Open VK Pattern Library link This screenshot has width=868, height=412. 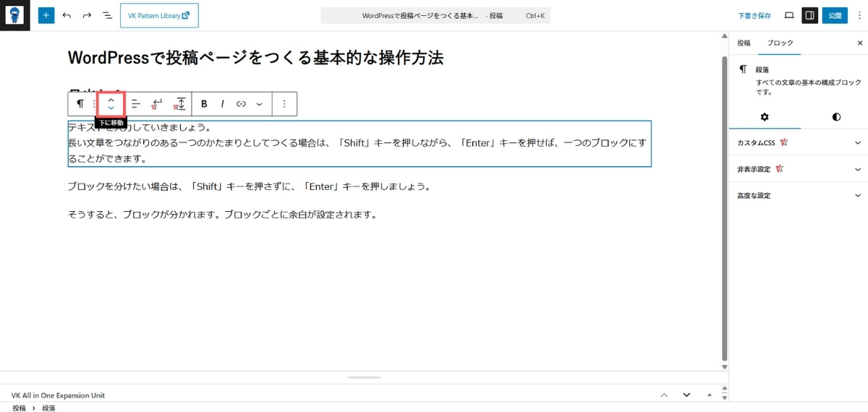tap(159, 15)
